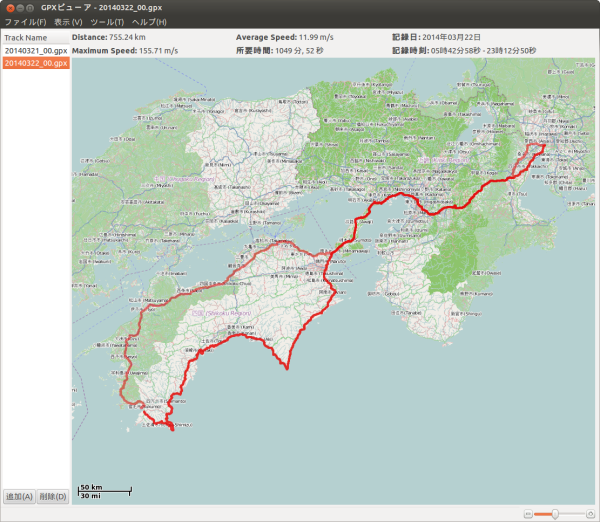Close the GPX viewer window
This screenshot has height=522, width=600.
pos(10,7)
